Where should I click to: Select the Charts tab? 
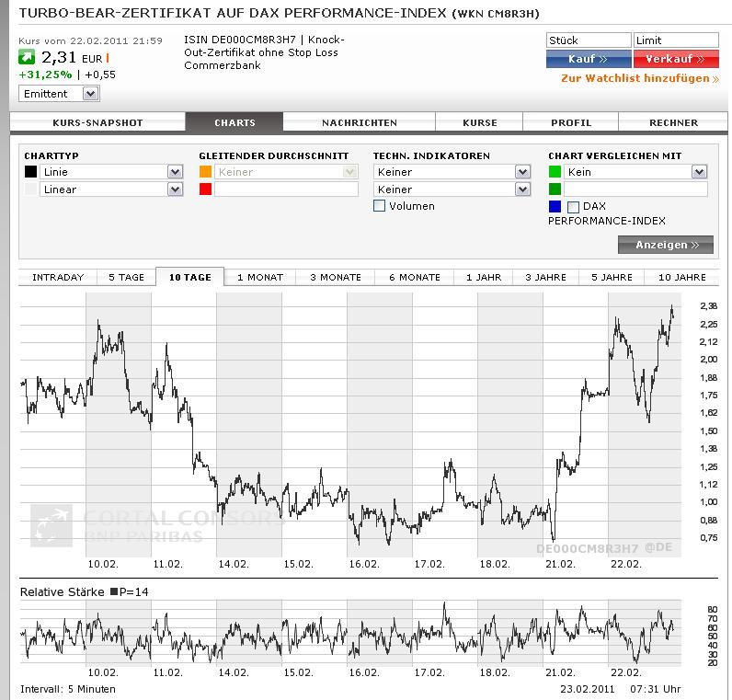[x=234, y=123]
